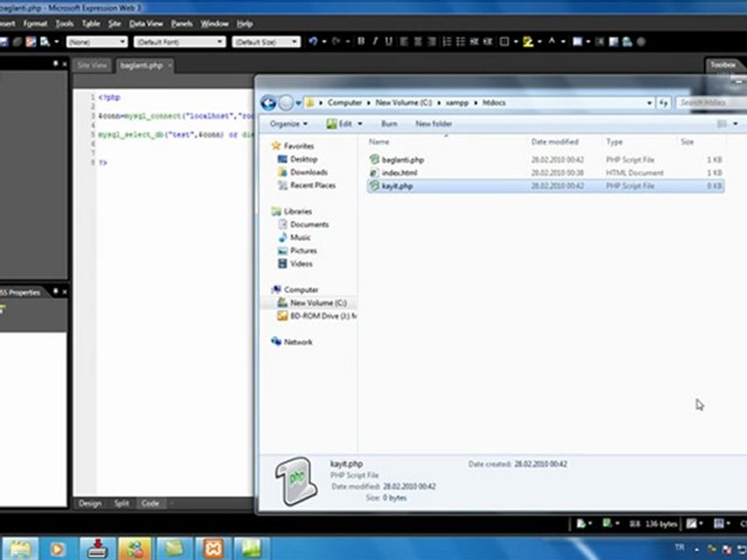Image resolution: width=747 pixels, height=560 pixels.
Task: Click the Undo arrow icon
Action: [x=313, y=41]
